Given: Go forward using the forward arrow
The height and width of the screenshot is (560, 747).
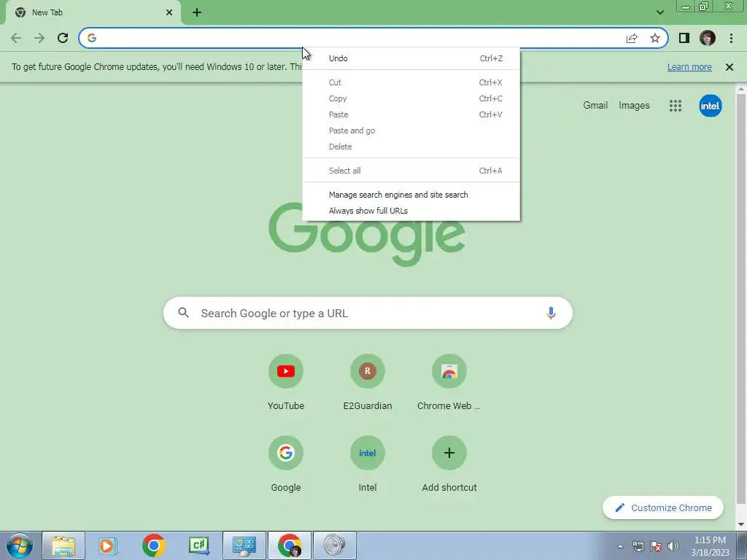Looking at the screenshot, I should point(39,38).
